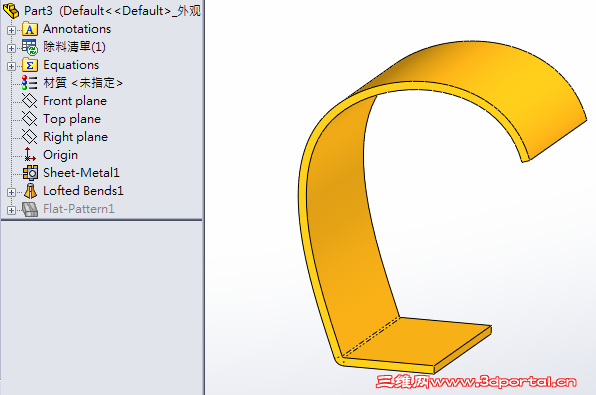Click the Flat-Pattern1 feature icon
Screen dimensions: 596x395
click(30, 209)
